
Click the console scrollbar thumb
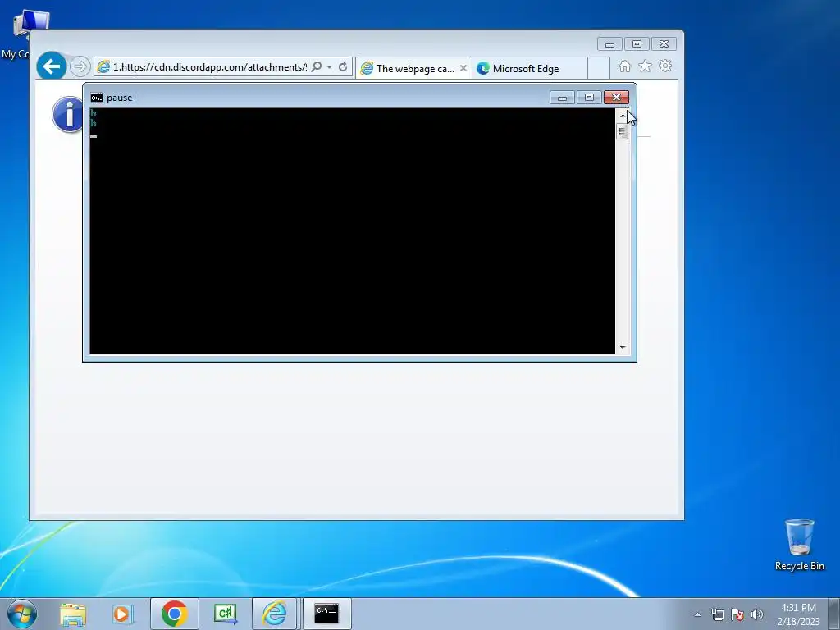pos(622,131)
